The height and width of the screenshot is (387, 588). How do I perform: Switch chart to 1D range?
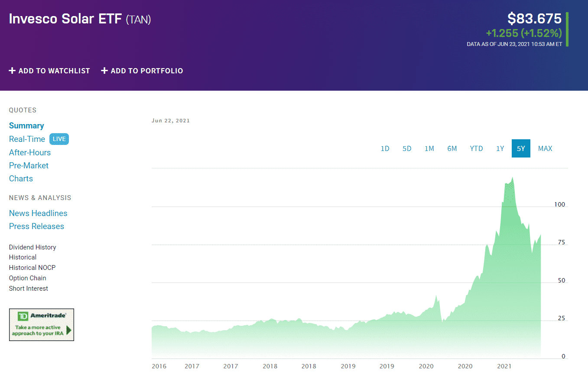click(385, 148)
